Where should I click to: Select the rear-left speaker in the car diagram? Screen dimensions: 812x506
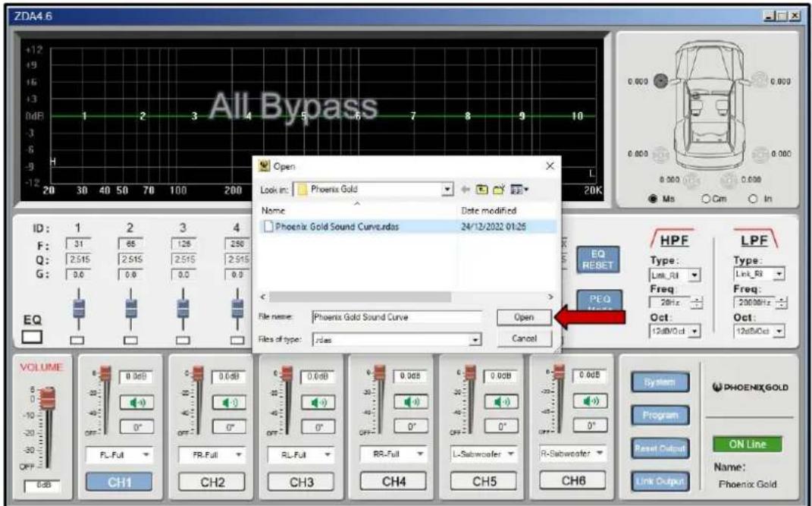(660, 154)
